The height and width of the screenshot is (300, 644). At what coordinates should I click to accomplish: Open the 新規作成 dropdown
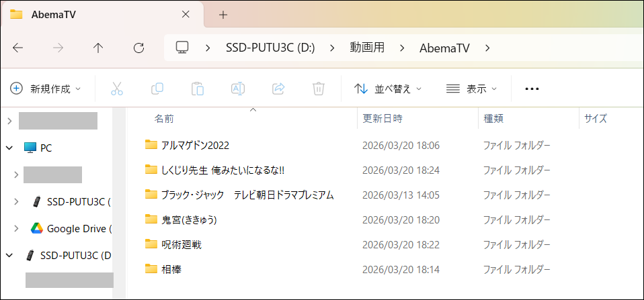coord(45,89)
